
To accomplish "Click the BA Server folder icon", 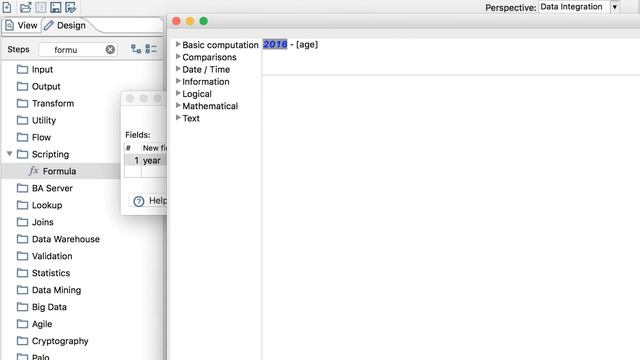I will coord(22,188).
